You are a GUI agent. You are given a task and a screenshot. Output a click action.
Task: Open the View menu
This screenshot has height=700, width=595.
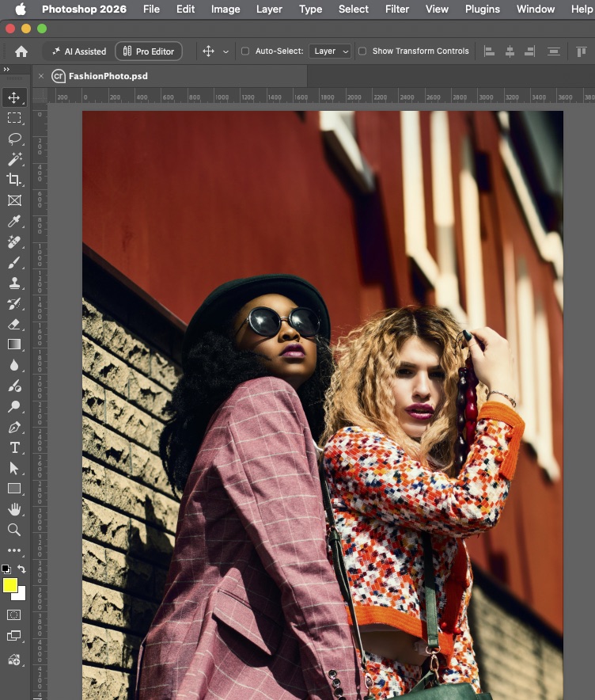tap(437, 9)
